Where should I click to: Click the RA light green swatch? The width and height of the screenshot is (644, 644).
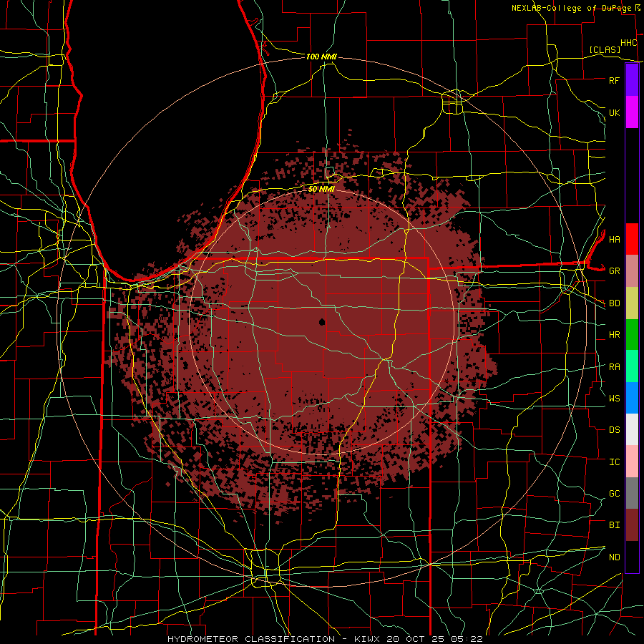[x=632, y=366]
